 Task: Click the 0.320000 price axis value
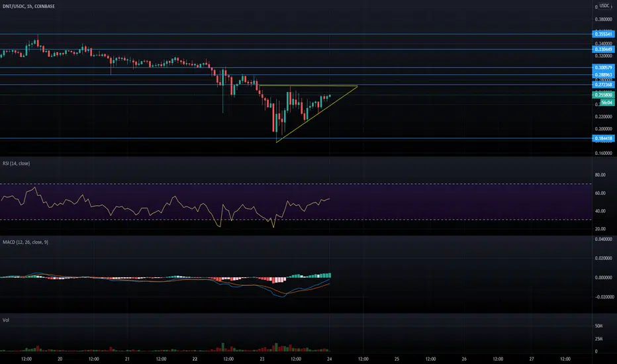(603, 56)
